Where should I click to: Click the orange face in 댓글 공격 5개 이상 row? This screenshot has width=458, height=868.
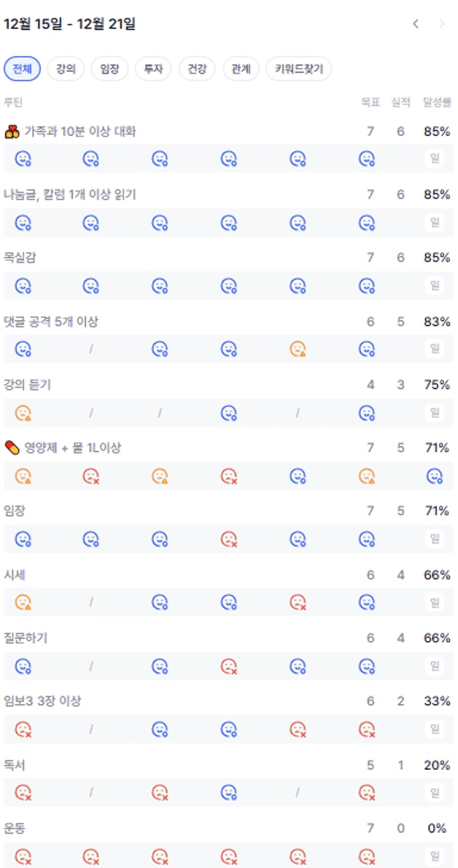point(298,349)
